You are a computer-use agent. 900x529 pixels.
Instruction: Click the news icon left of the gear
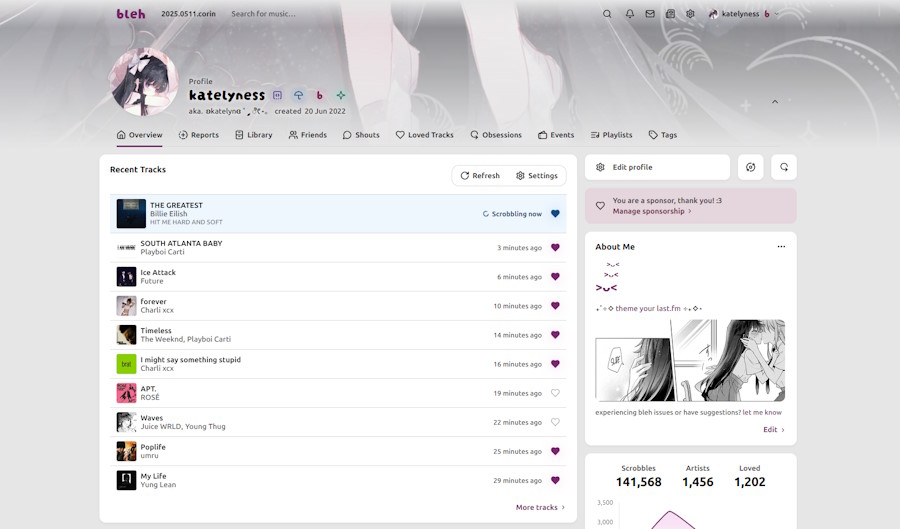tap(670, 14)
